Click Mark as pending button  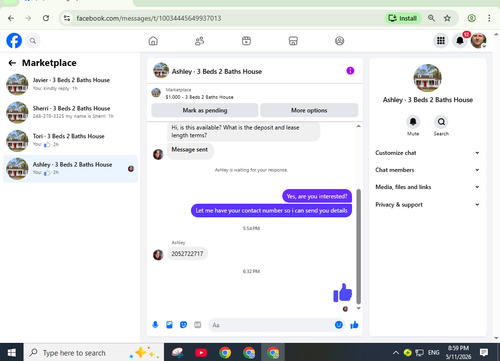click(x=205, y=110)
